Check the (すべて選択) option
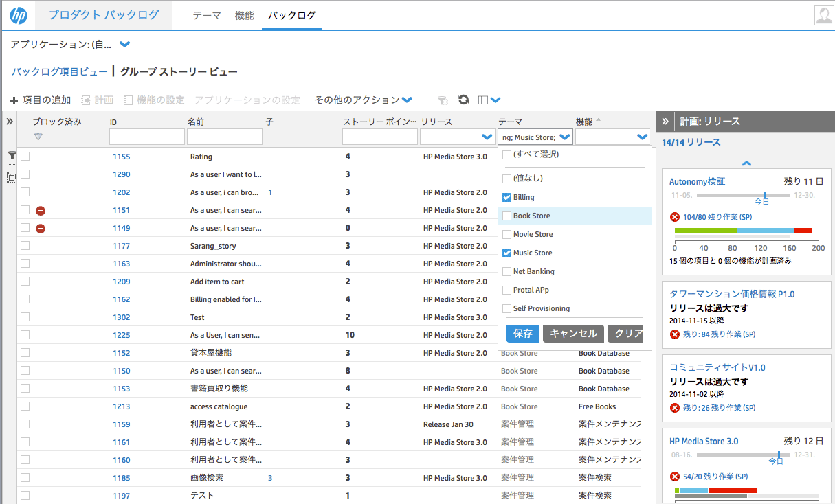This screenshot has width=835, height=504. (507, 154)
